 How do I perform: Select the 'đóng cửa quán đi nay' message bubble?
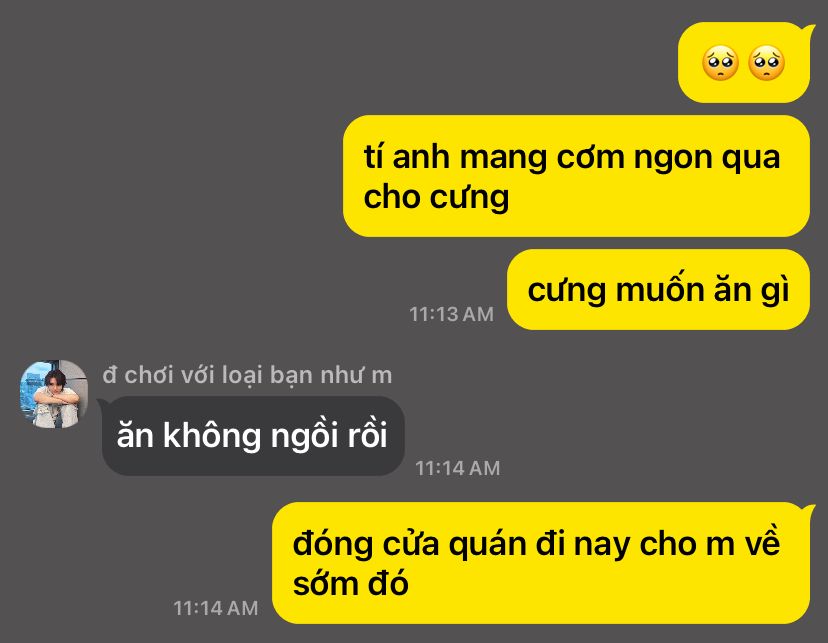541,563
